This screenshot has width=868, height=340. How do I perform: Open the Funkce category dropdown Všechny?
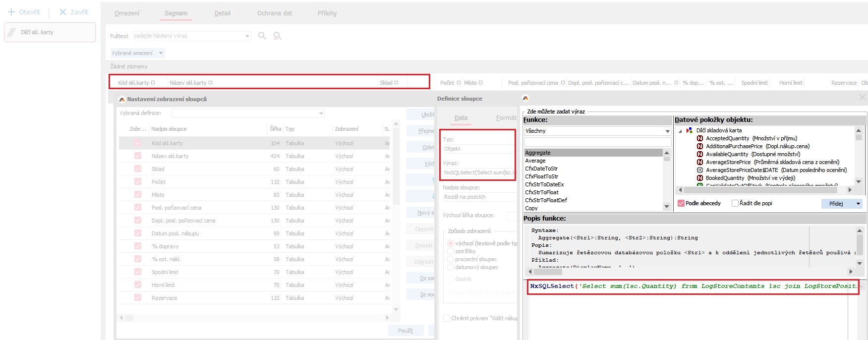coord(668,131)
